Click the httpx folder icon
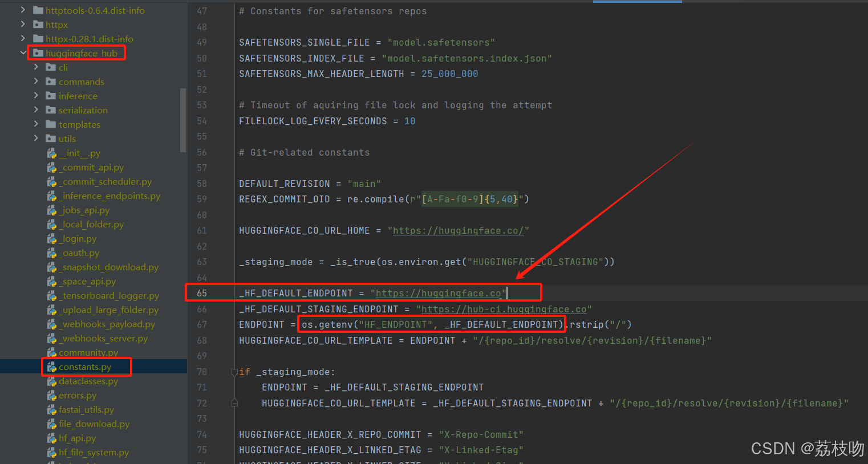 click(38, 25)
